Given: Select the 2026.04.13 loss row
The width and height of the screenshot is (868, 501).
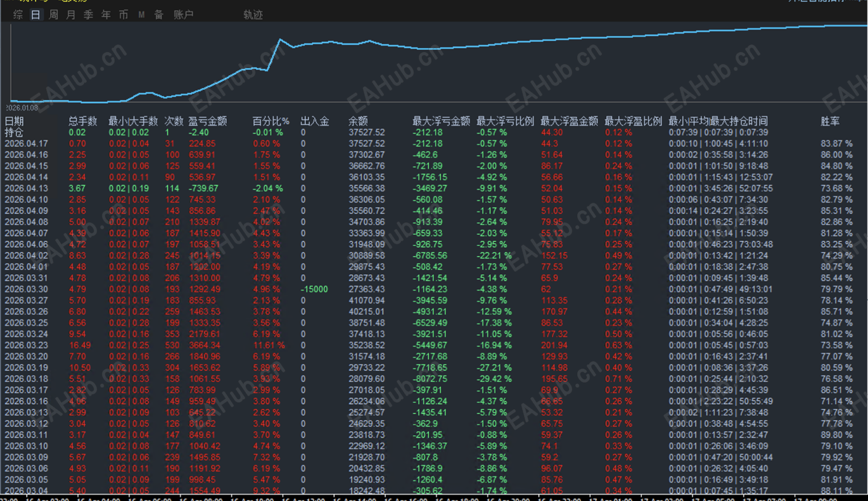Looking at the screenshot, I should [434, 188].
